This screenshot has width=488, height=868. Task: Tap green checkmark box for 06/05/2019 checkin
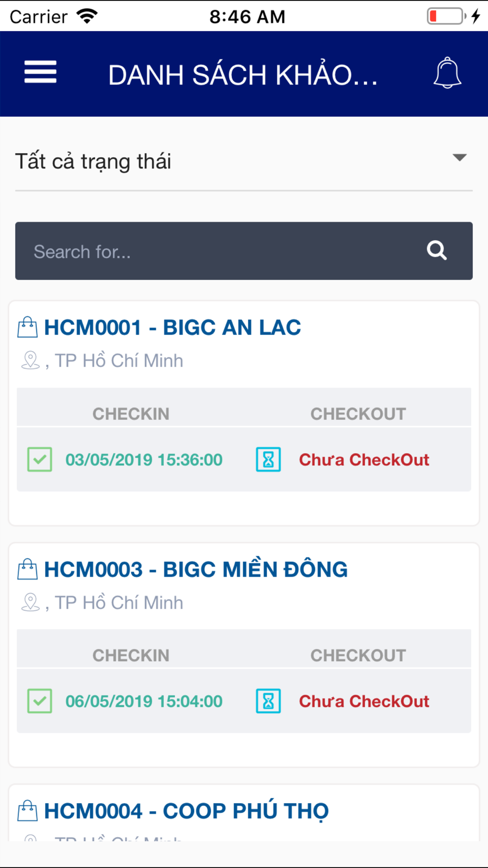tap(40, 701)
